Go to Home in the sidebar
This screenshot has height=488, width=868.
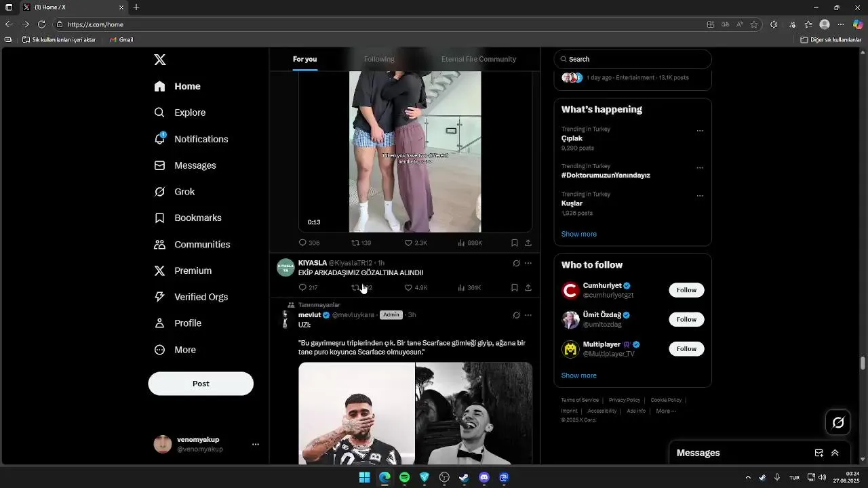[177, 86]
